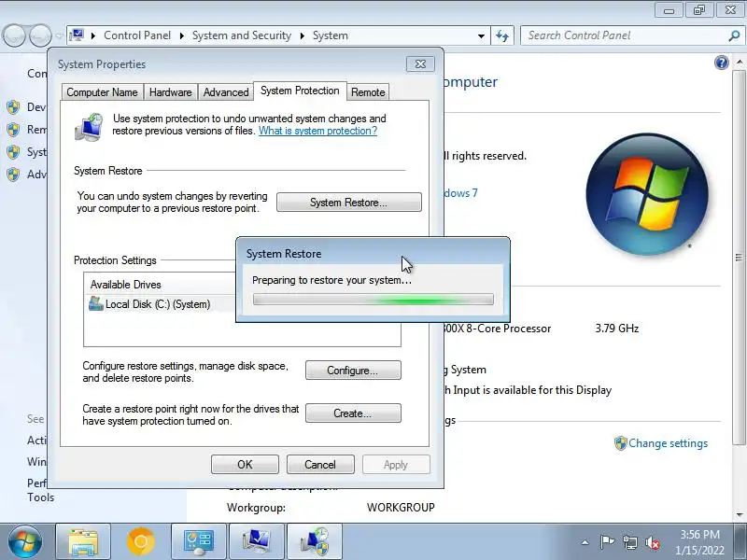
Task: Minimize the Control Panel window
Action: coord(669,10)
